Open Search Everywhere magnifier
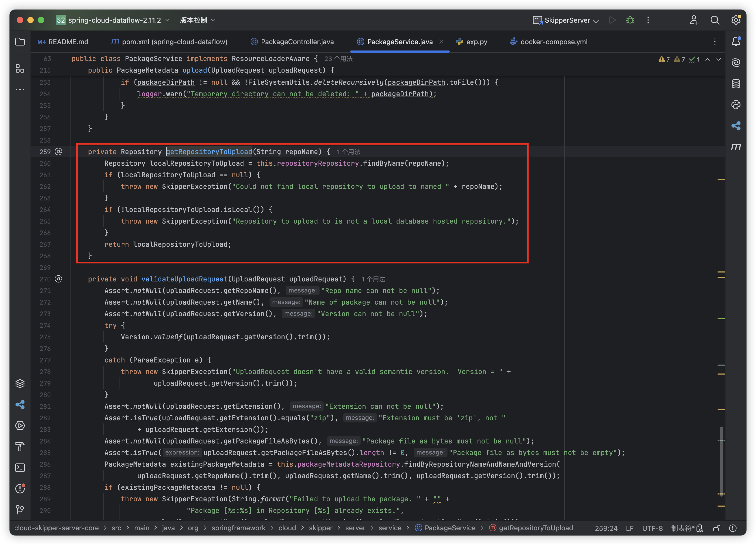 point(715,20)
